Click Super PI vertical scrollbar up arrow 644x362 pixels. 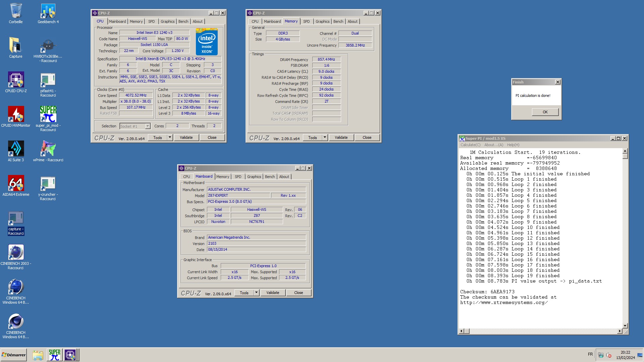[625, 151]
